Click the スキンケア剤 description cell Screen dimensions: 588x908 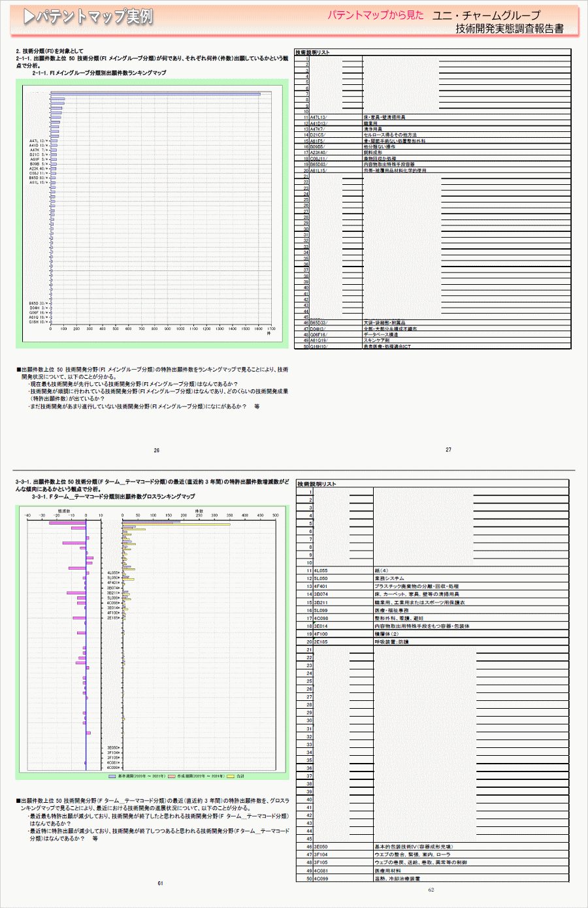[376, 340]
